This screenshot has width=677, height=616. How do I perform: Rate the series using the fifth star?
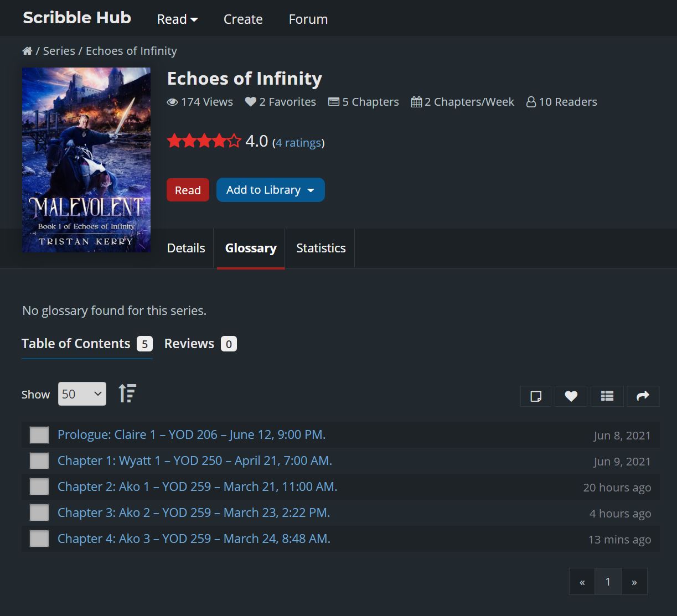tap(235, 141)
